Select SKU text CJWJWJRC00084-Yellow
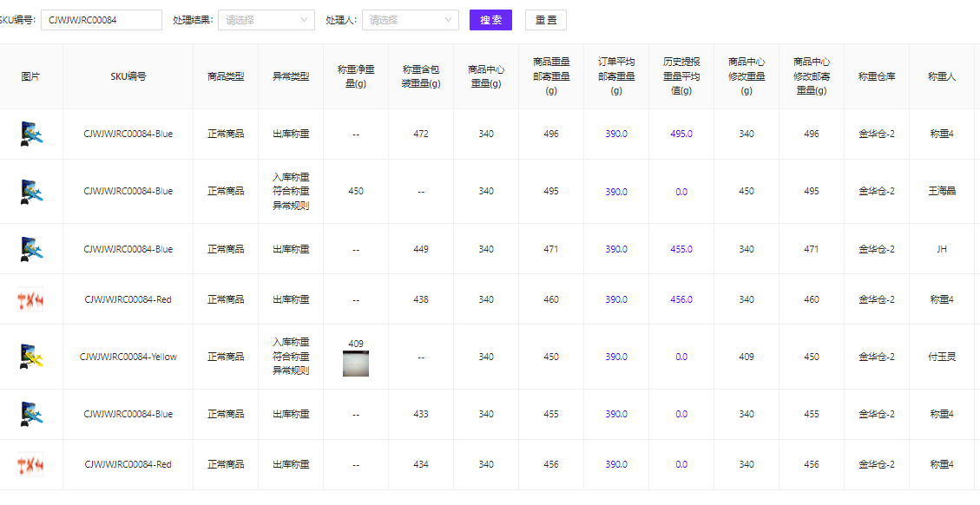This screenshot has width=980, height=505. pos(128,357)
